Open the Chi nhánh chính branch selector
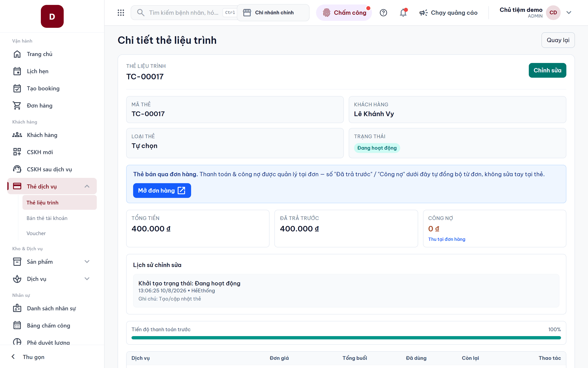 (273, 13)
